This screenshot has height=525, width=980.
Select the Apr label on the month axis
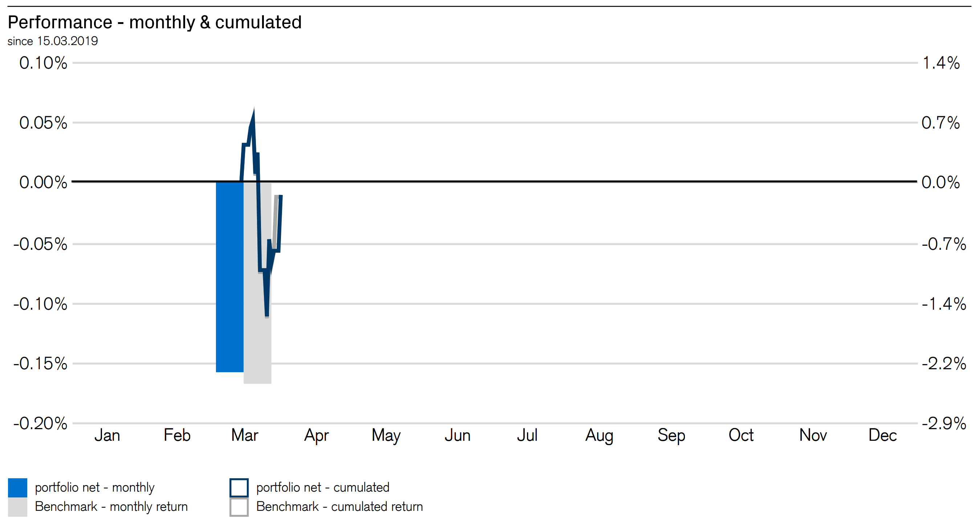pyautogui.click(x=316, y=435)
